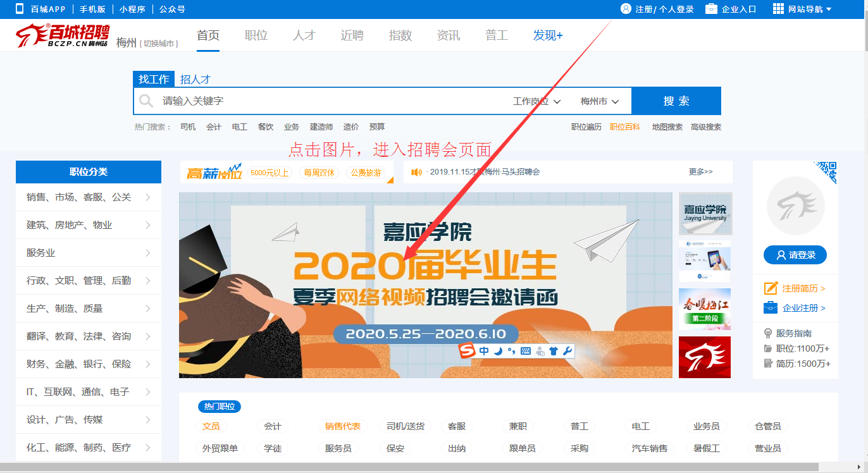This screenshot has width=868, height=473.
Task: Click the 请登录 login button
Action: click(x=795, y=255)
